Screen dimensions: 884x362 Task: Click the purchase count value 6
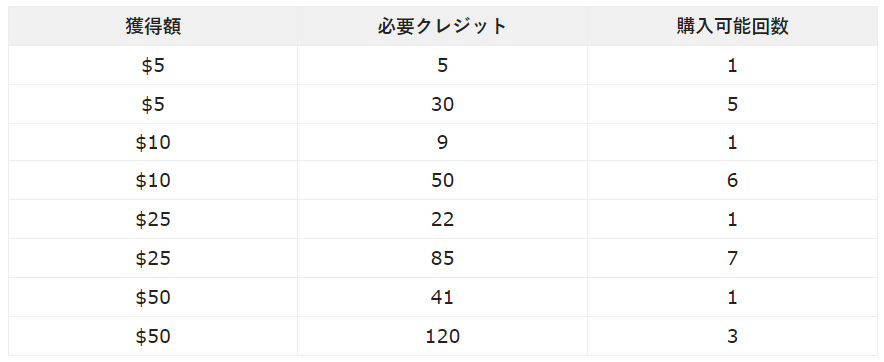(732, 180)
